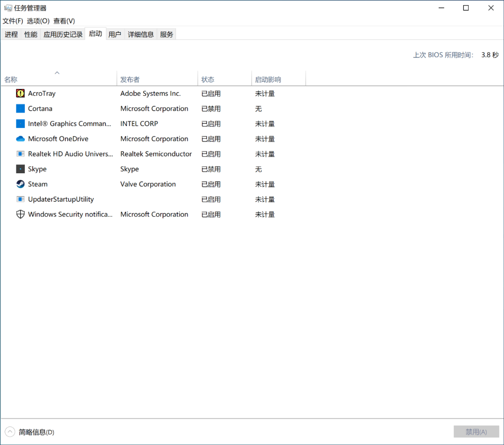The image size is (504, 445).
Task: Click 已禁用 status in the Cortana row
Action: tap(211, 109)
